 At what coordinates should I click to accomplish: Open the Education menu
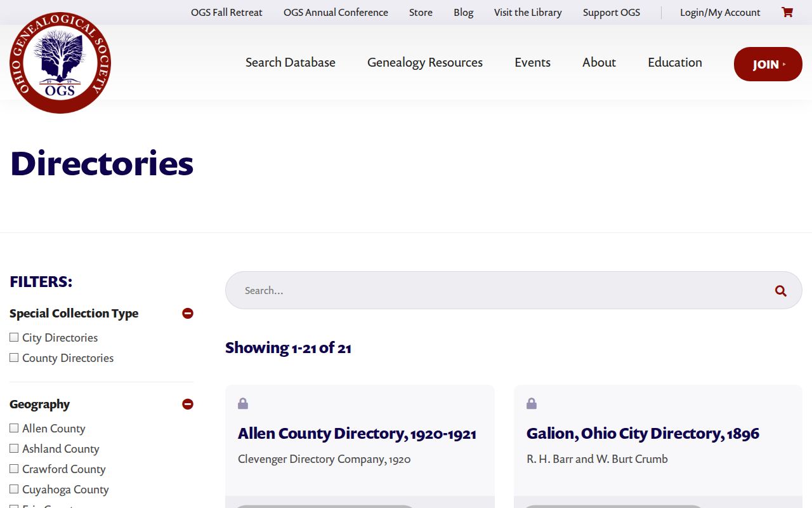(675, 62)
